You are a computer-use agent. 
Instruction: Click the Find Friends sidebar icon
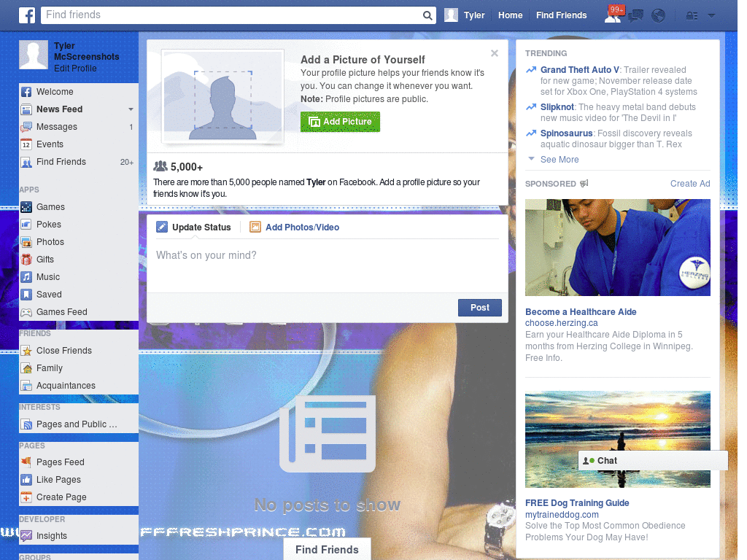(x=27, y=163)
